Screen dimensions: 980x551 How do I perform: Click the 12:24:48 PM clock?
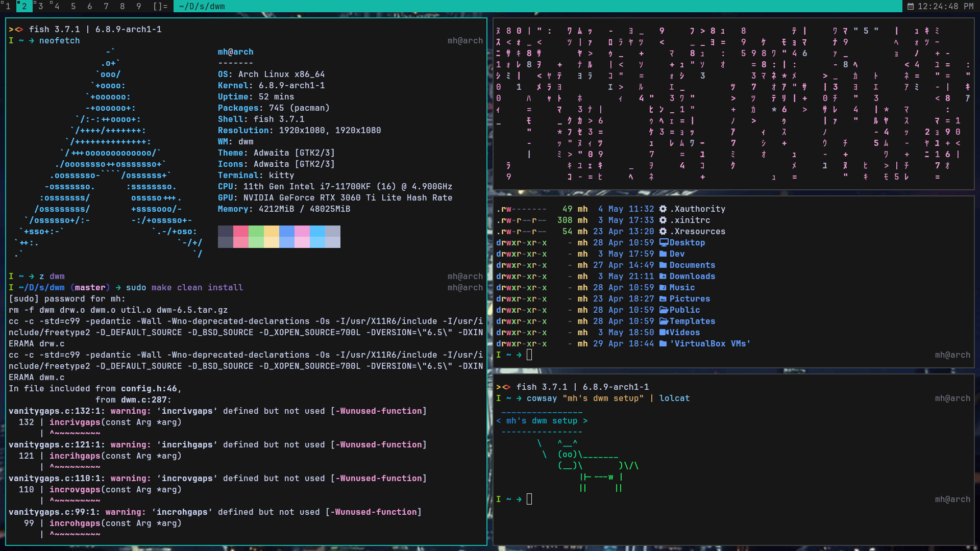click(946, 6)
